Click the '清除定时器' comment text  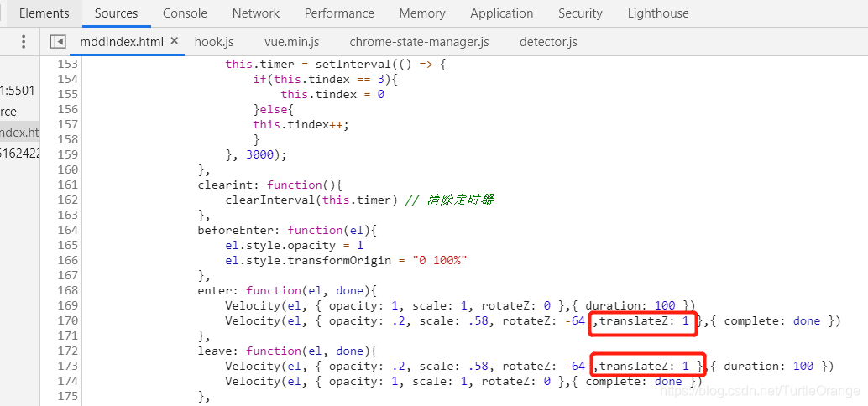[x=460, y=200]
